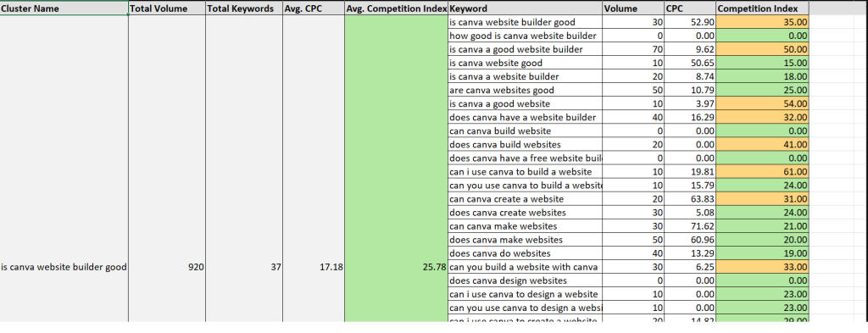Click the CPC value 13.29

(x=690, y=253)
